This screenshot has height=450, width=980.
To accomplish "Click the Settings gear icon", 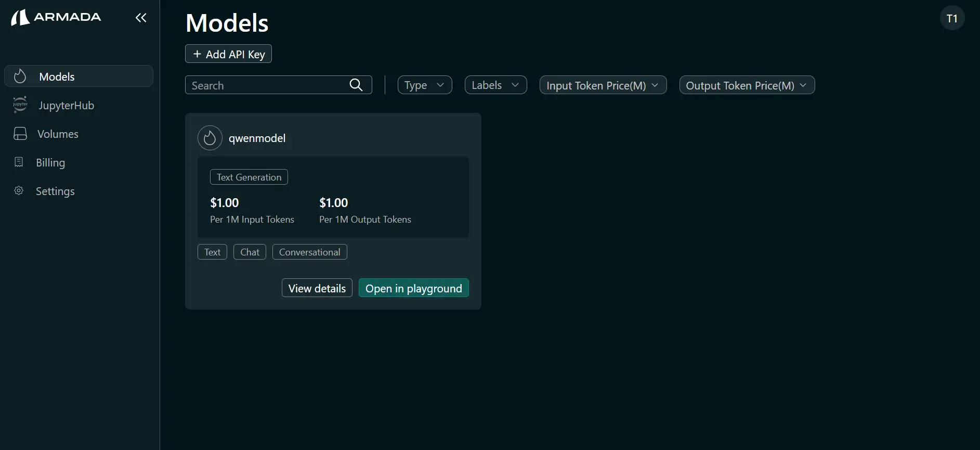I will [x=19, y=191].
